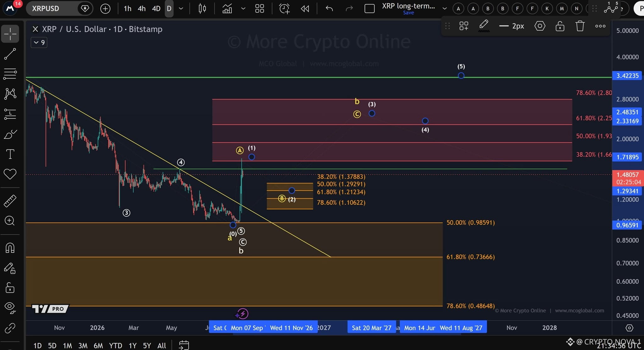Open the candlestick chart type selector
This screenshot has height=350, width=644.
(x=202, y=8)
